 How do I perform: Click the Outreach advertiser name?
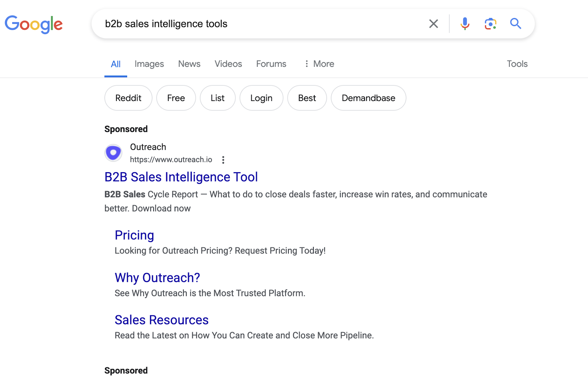[x=148, y=147]
